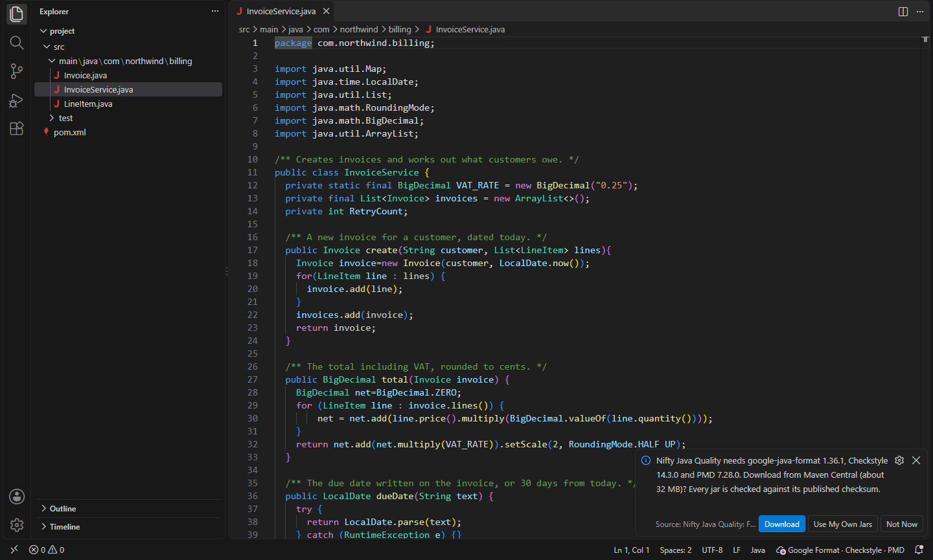Change indentation via Spaces: 2
Screen dimensions: 933x560
click(x=676, y=550)
